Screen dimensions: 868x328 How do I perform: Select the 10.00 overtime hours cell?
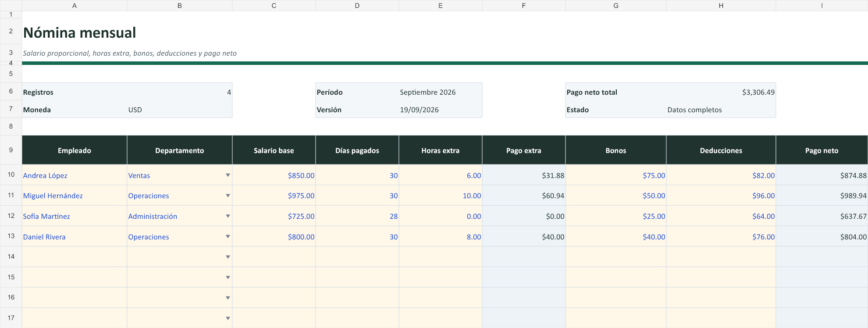(441, 196)
